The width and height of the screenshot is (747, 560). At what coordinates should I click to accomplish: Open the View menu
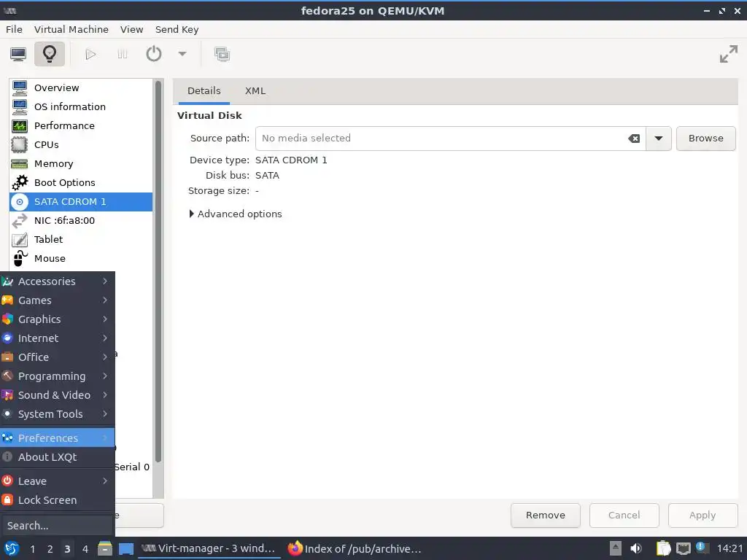coord(131,29)
